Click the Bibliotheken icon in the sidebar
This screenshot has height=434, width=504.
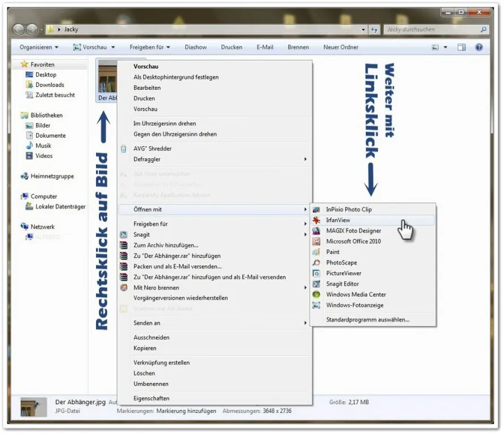pyautogui.click(x=24, y=115)
